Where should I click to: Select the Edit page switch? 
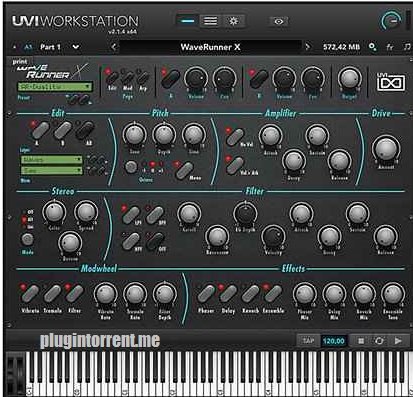[112, 77]
